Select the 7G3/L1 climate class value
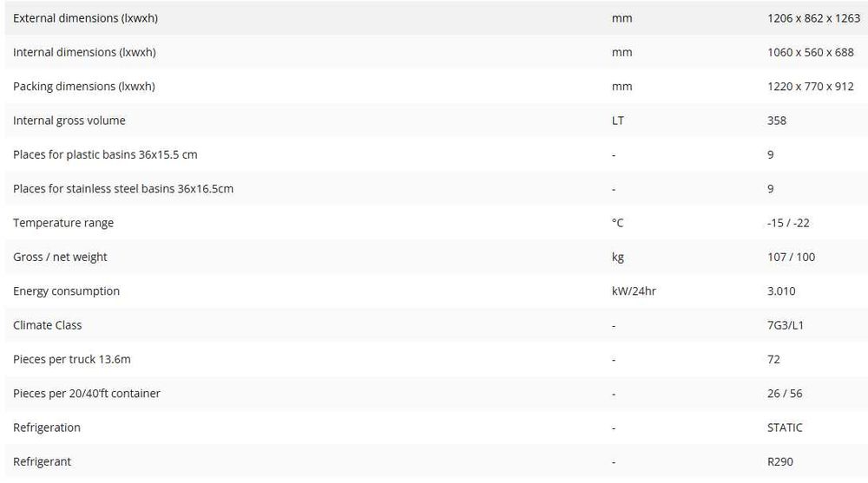Viewport: 868px width, 483px height. [786, 325]
